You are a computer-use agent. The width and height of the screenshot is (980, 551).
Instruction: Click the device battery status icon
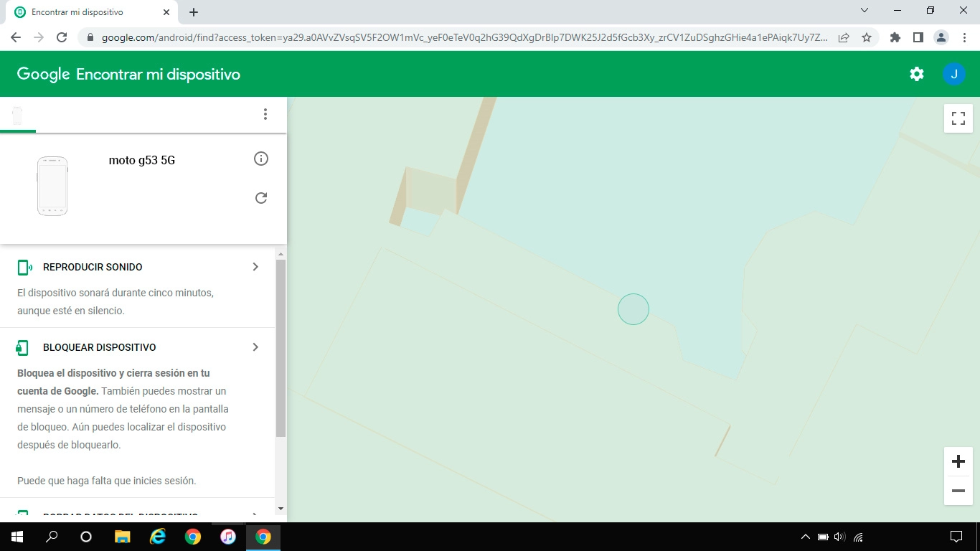click(x=16, y=113)
